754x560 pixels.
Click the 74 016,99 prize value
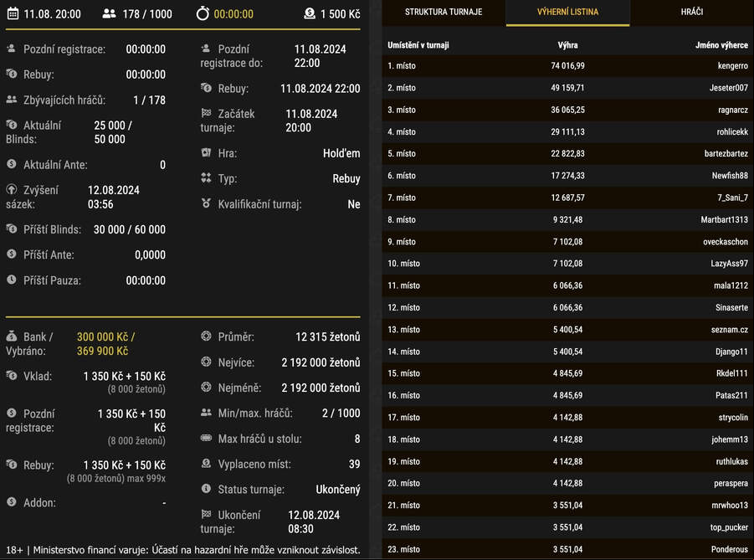point(567,66)
